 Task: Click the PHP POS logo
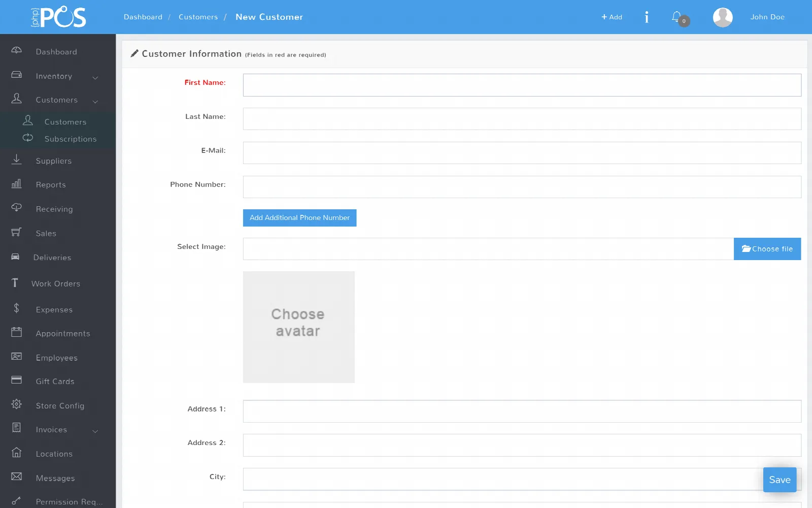point(58,17)
